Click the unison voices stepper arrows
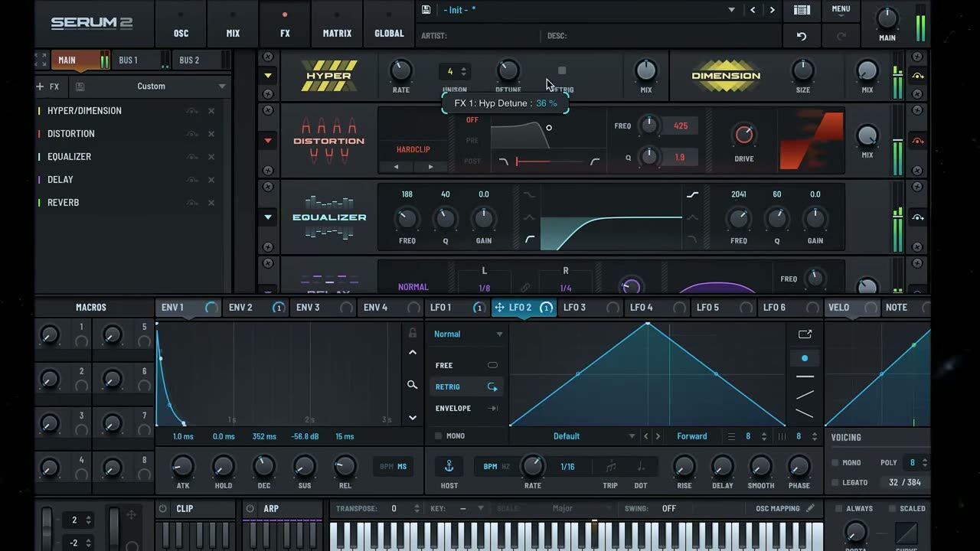 [x=463, y=71]
